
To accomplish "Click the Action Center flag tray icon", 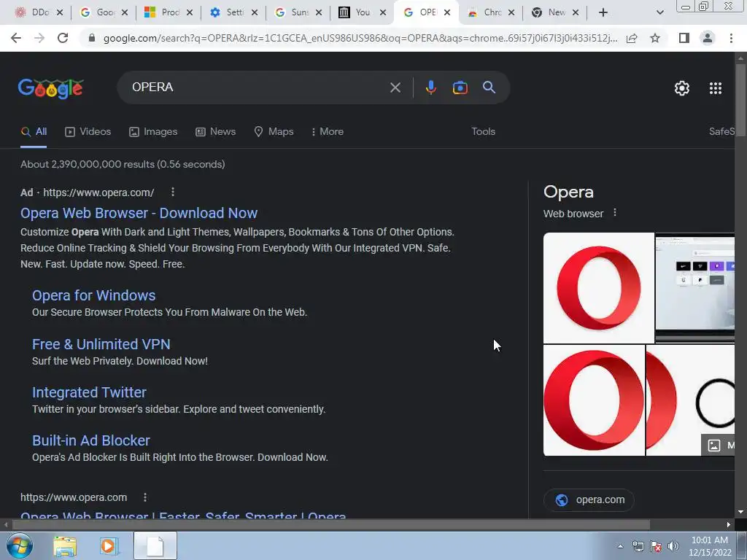I will pyautogui.click(x=656, y=546).
